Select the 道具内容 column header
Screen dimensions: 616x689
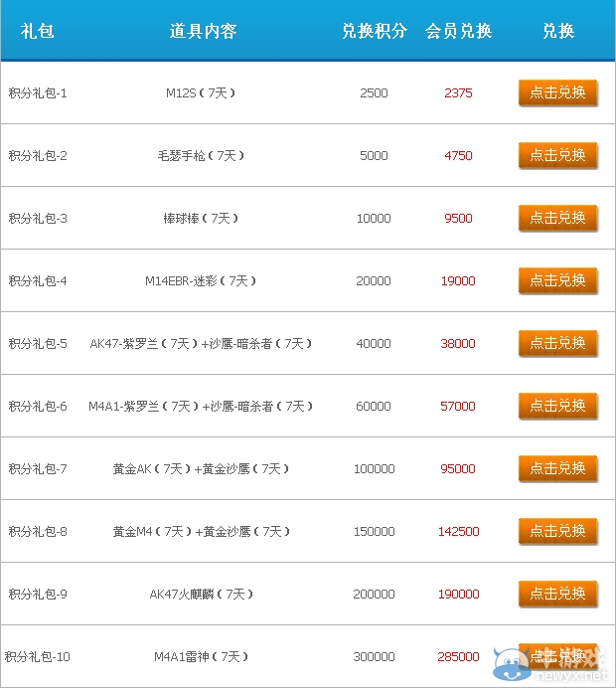(203, 31)
